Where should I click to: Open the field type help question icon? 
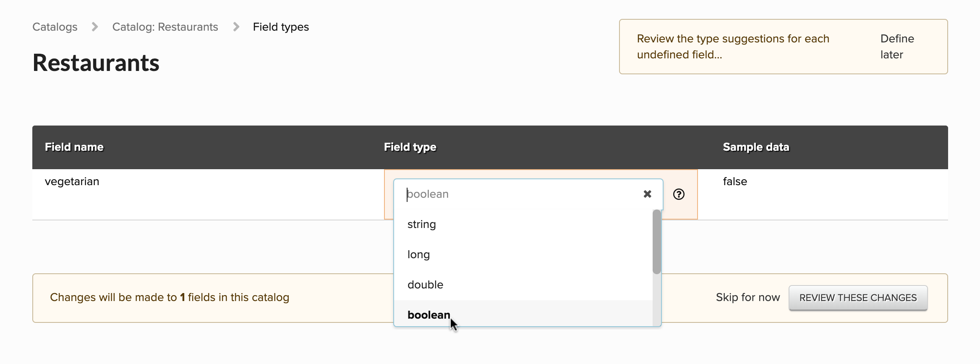(x=679, y=194)
